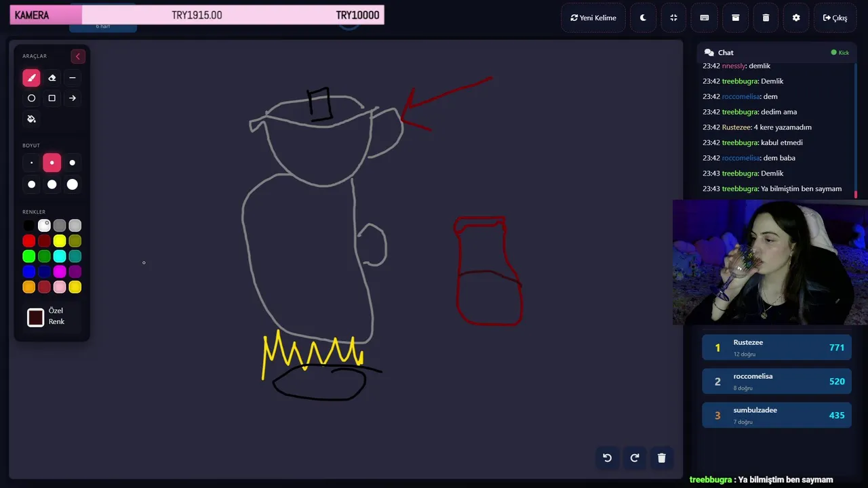This screenshot has height=488, width=868.
Task: Select the brush drawing tool
Action: tap(31, 77)
